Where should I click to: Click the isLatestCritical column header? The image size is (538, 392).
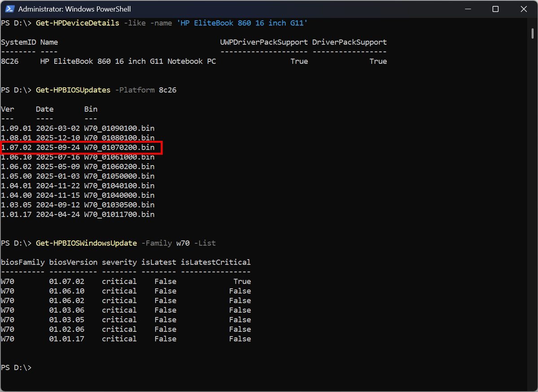216,262
